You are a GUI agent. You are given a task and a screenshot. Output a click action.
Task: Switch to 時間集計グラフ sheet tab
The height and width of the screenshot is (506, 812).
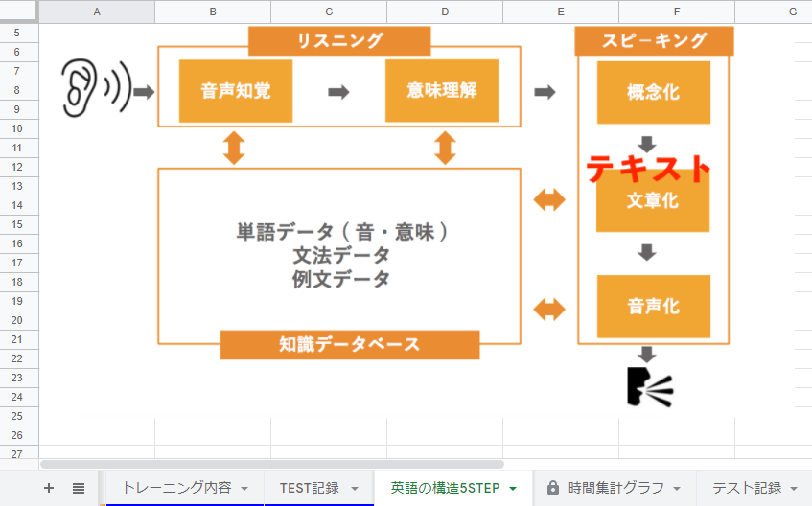click(615, 488)
